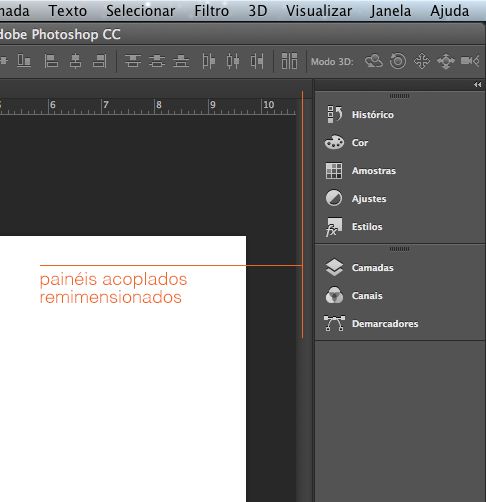Screen dimensions: 486x502
Task: Open the Janela menu
Action: (391, 11)
